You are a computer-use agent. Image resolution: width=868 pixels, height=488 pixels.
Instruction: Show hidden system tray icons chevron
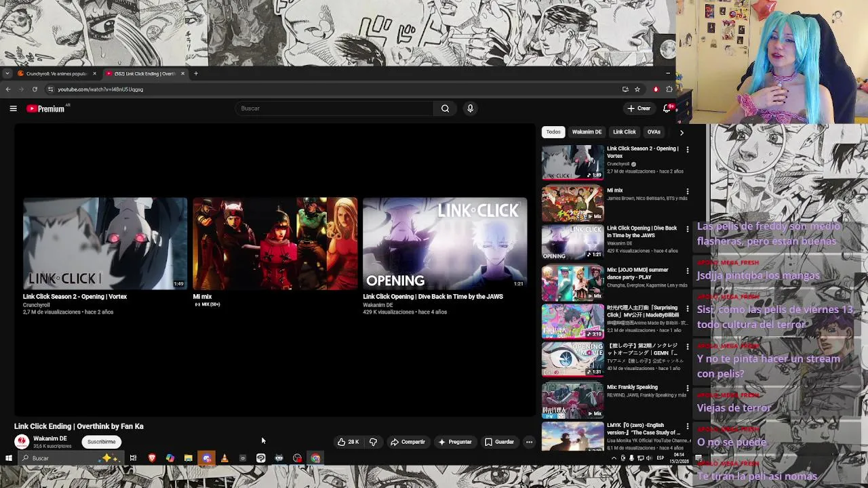(614, 458)
